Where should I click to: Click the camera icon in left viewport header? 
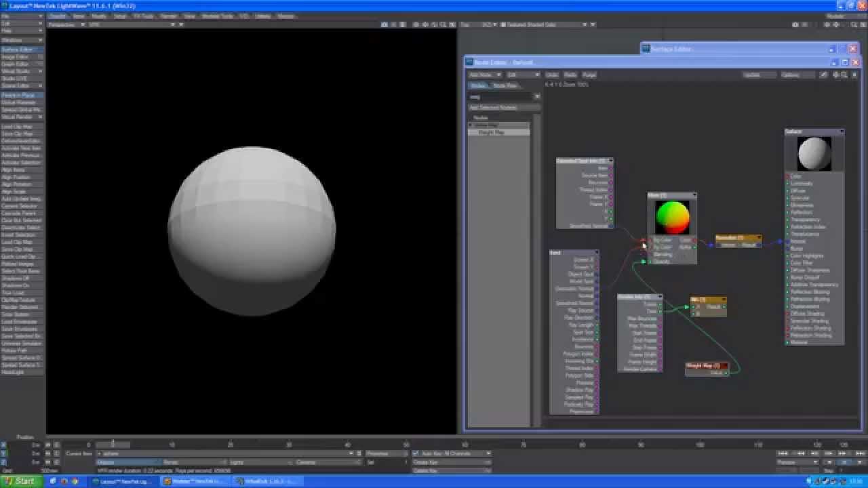384,24
